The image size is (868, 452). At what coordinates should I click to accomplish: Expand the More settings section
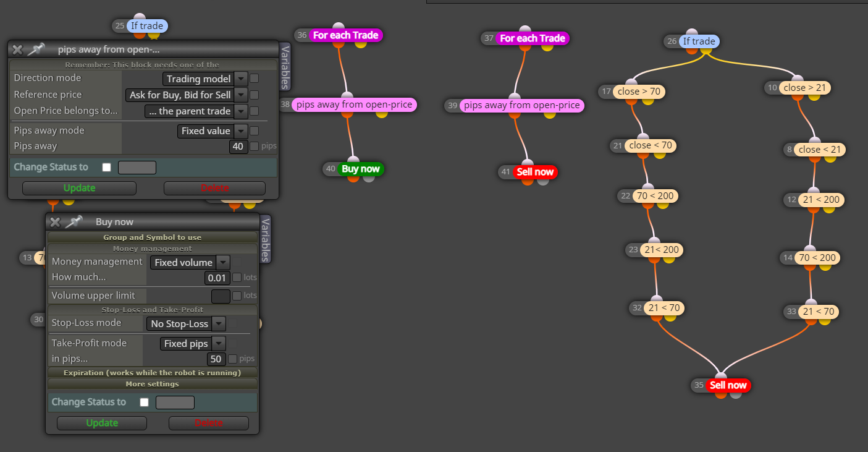coord(153,384)
